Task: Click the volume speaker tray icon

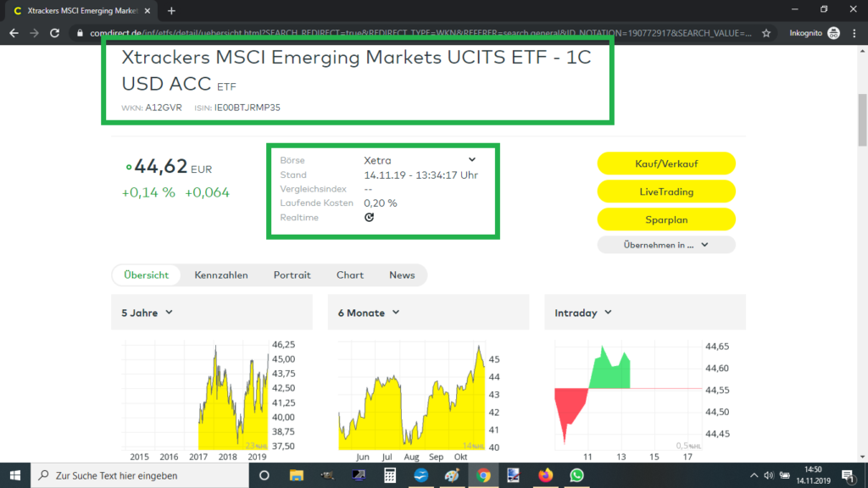Action: coord(768,475)
